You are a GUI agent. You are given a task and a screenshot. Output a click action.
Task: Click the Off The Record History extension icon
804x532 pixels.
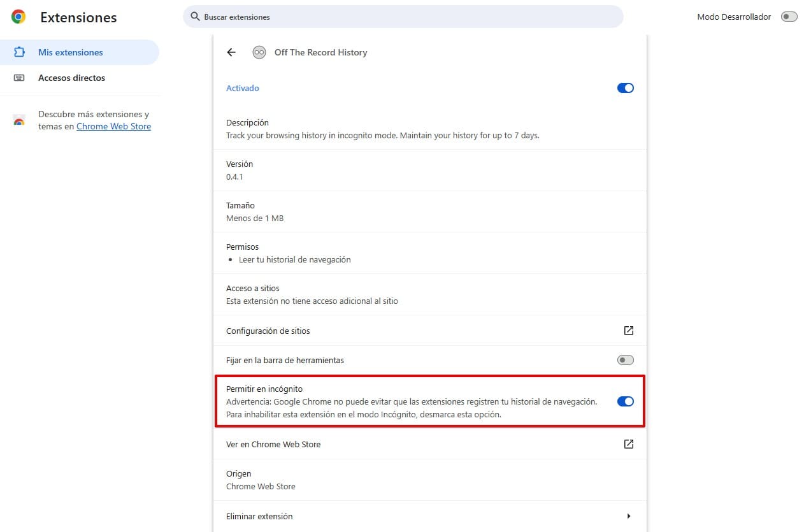point(259,52)
